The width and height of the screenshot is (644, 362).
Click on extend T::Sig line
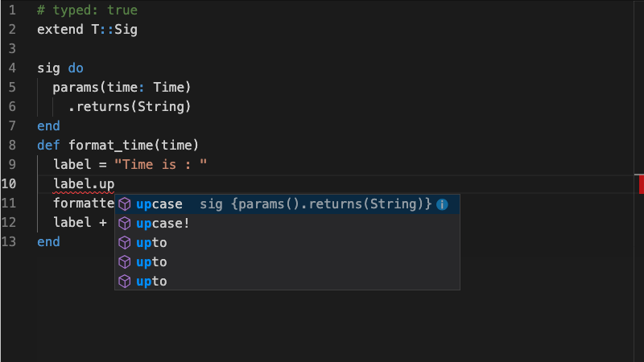click(87, 30)
